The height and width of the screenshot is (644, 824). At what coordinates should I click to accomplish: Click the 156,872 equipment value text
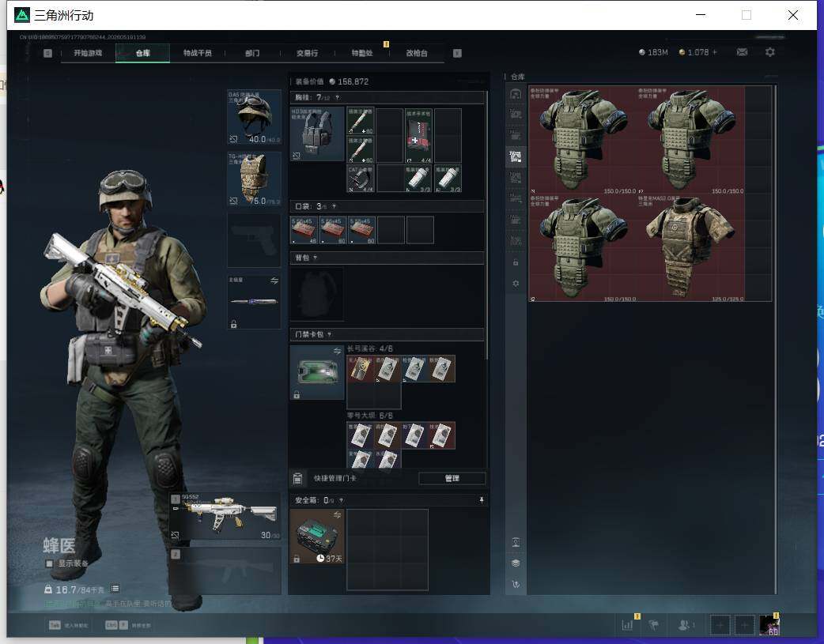pos(353,81)
